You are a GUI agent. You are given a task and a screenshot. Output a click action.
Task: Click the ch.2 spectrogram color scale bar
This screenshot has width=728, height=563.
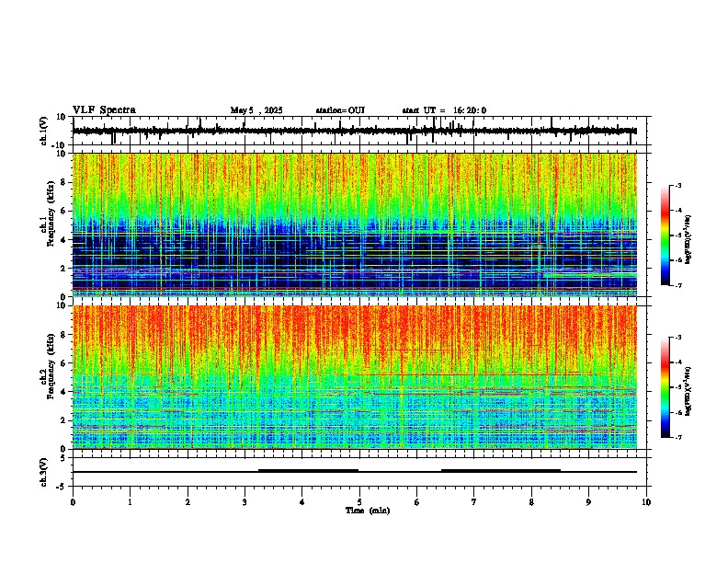point(665,387)
